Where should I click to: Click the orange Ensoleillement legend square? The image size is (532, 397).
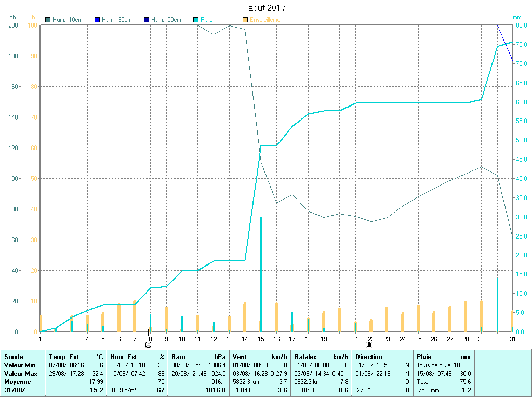pos(245,20)
